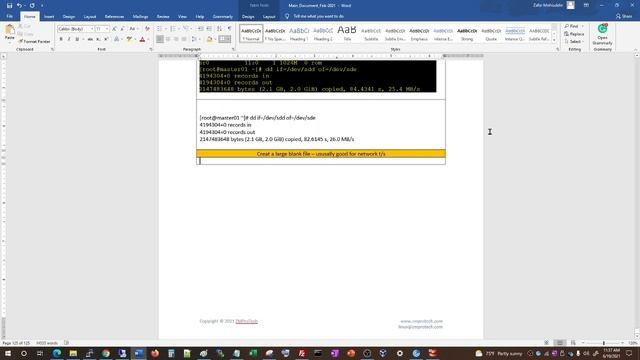Image resolution: width=640 pixels, height=360 pixels.
Task: Apply the Title style
Action: coord(347,33)
